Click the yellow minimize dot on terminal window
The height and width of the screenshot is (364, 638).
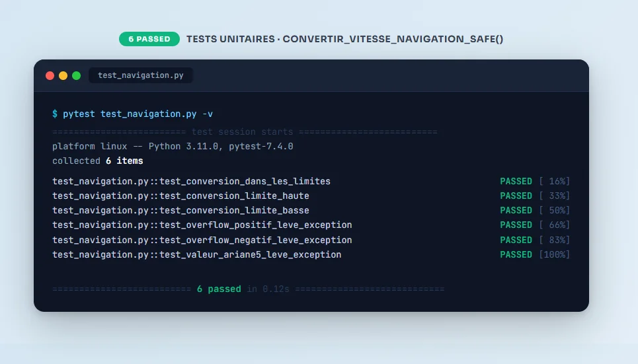(63, 76)
